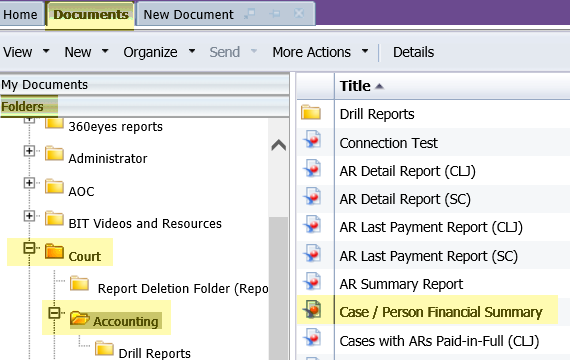Select BIT Videos and Resources tree item
This screenshot has height=360, width=570.
[145, 224]
